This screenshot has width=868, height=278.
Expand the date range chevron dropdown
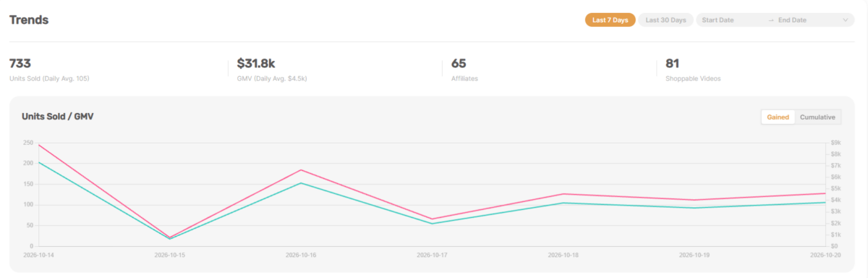tap(846, 20)
